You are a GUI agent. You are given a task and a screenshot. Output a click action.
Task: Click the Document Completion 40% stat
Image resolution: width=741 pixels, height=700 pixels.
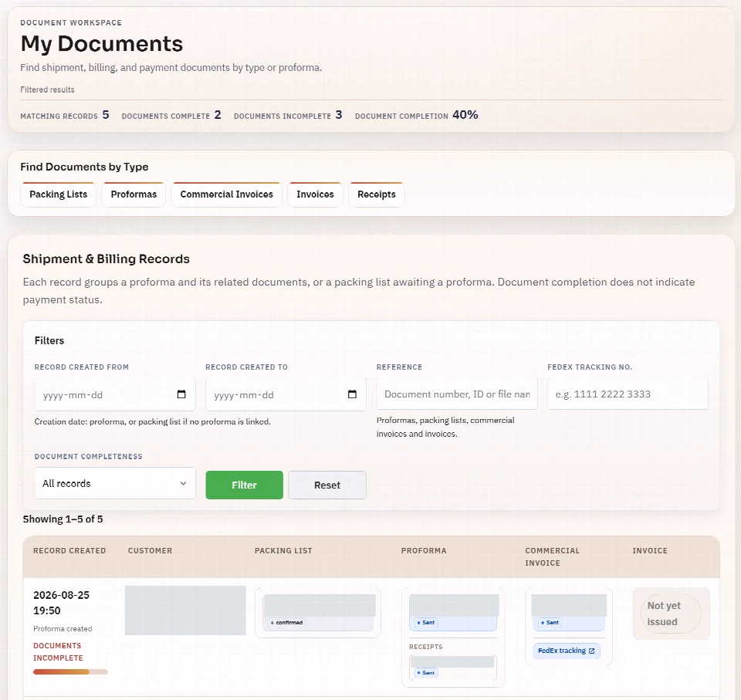point(416,115)
